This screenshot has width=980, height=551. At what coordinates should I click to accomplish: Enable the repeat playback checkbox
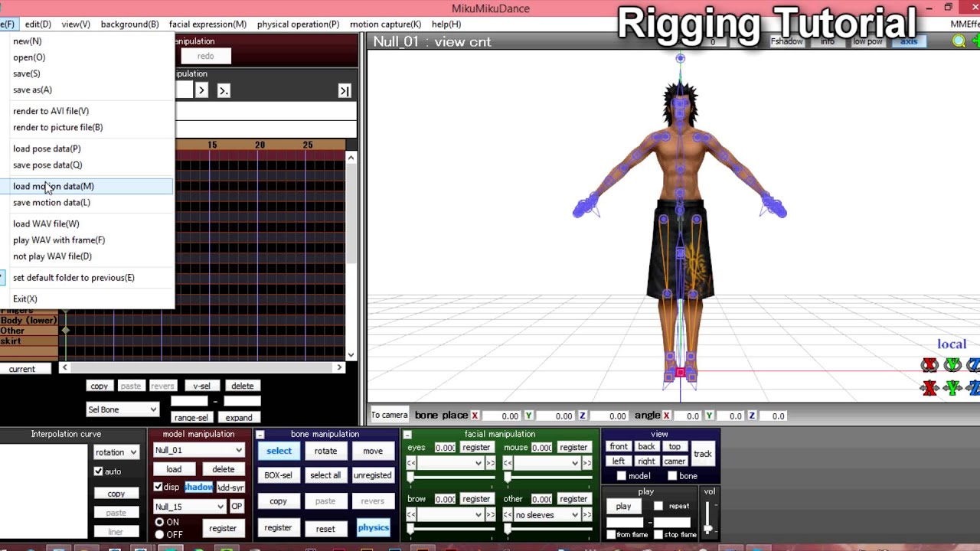[x=658, y=506]
